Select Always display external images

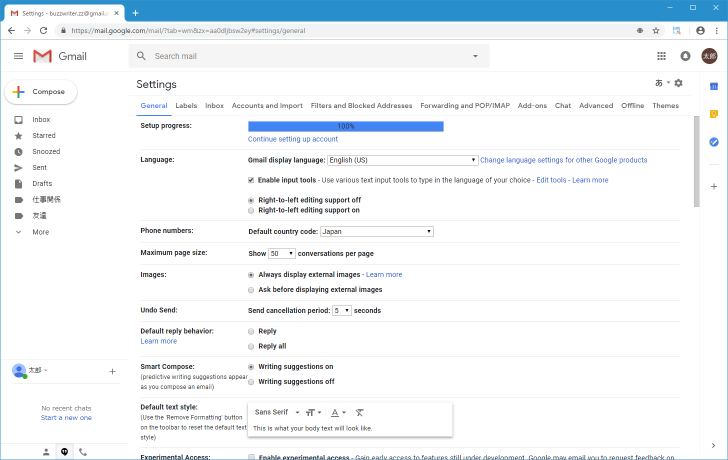[251, 275]
